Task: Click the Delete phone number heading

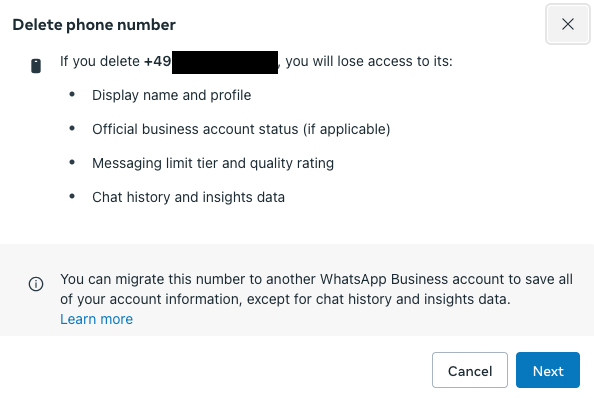Action: click(94, 25)
